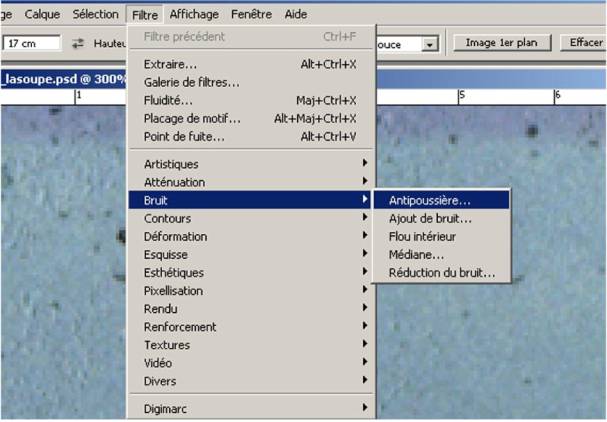607x422 pixels.
Task: Expand the Pixellisation submenu
Action: point(251,291)
